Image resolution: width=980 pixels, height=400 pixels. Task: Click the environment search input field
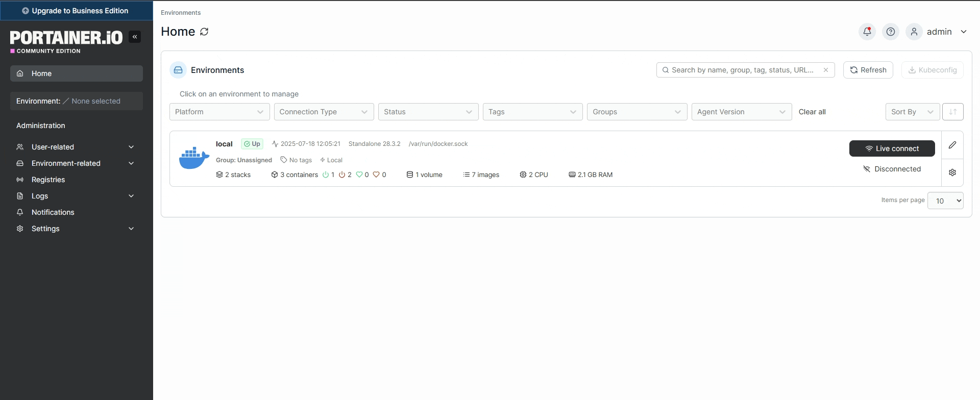pos(743,70)
